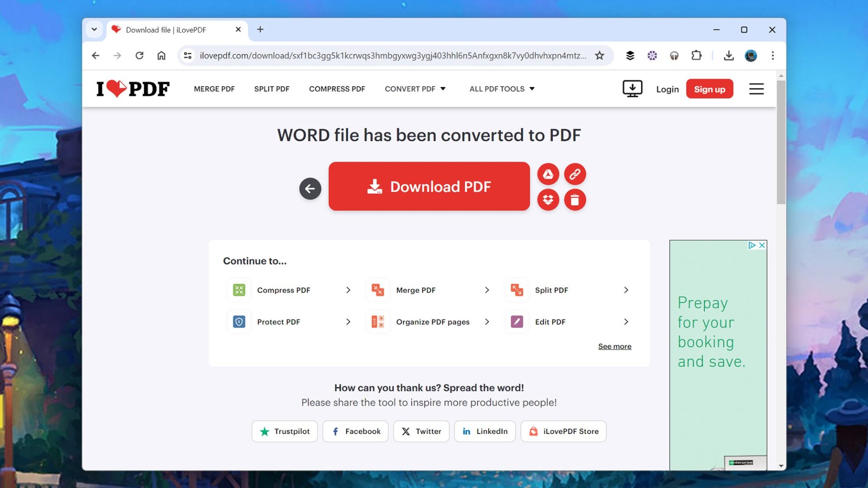Screen dimensions: 868x488
Task: Go back using the circular arrow button
Action: coord(310,188)
